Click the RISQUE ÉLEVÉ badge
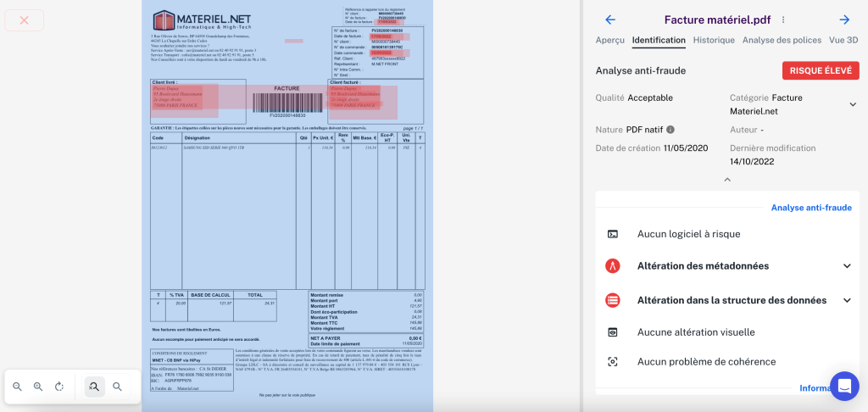 821,71
